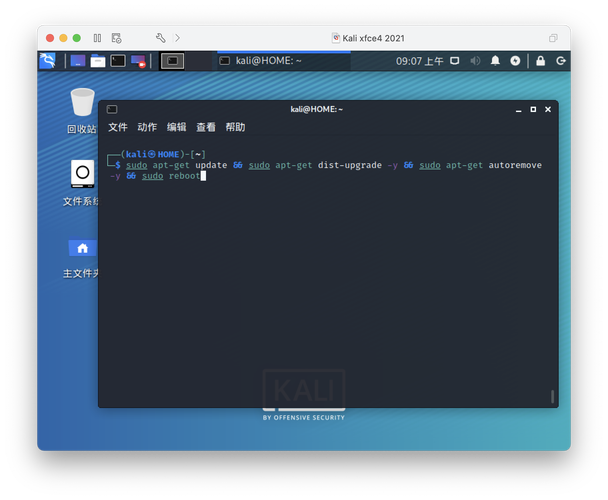The image size is (608, 500).
Task: Launch terminal emulator from the panel
Action: tap(118, 61)
